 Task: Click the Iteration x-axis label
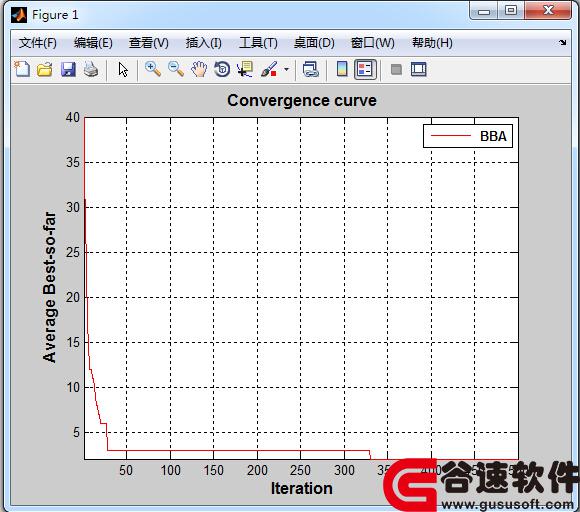tap(302, 488)
